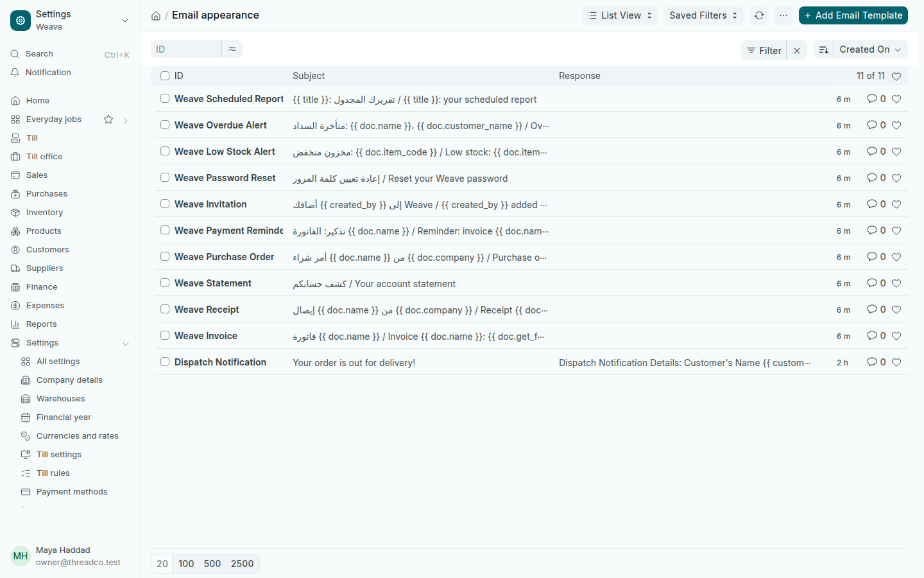Clear the applied filter with X

coord(797,50)
